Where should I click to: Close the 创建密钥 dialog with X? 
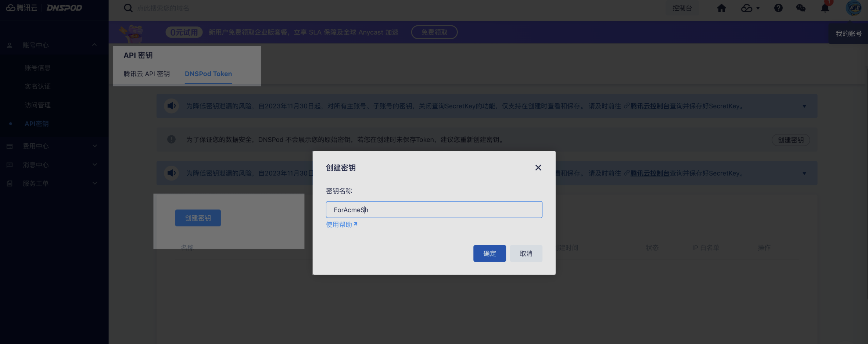pos(538,168)
